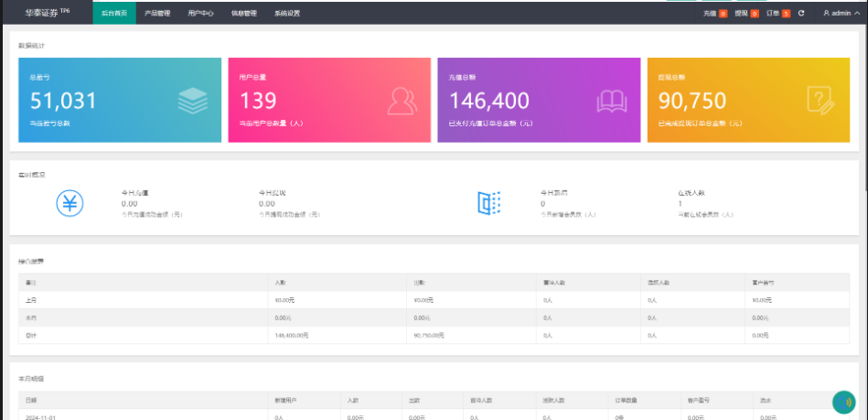Viewport: 868px width, 420px height.
Task: Click the 已支付充值订单总金额（元）caption
Action: 490,124
